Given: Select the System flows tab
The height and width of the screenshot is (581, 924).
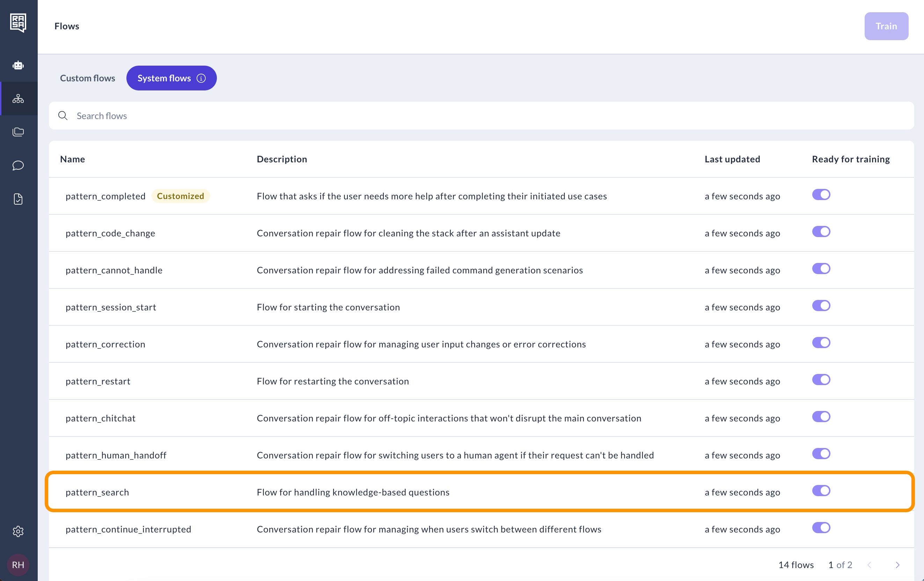Looking at the screenshot, I should (x=164, y=78).
